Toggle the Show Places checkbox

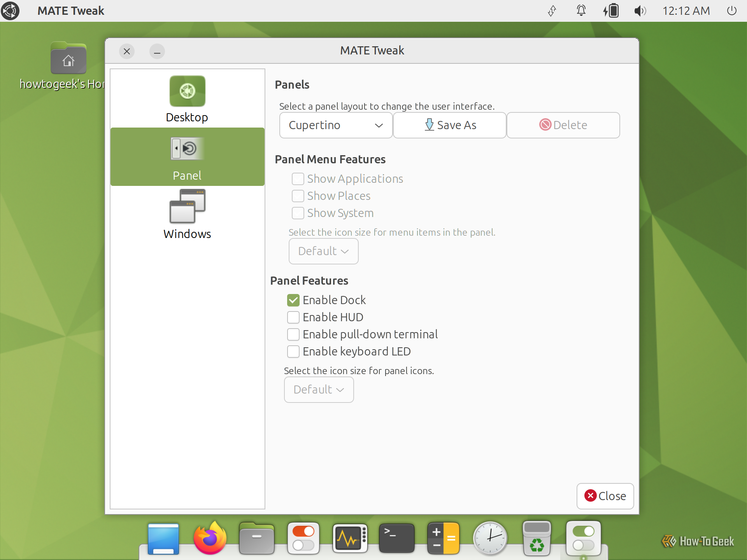298,196
